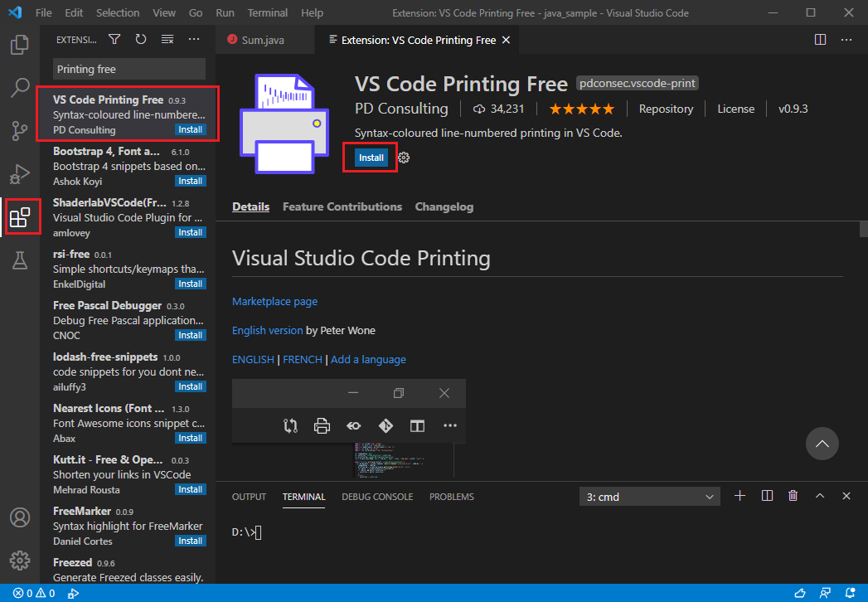
Task: Open the FRENCH readme link
Action: (303, 359)
